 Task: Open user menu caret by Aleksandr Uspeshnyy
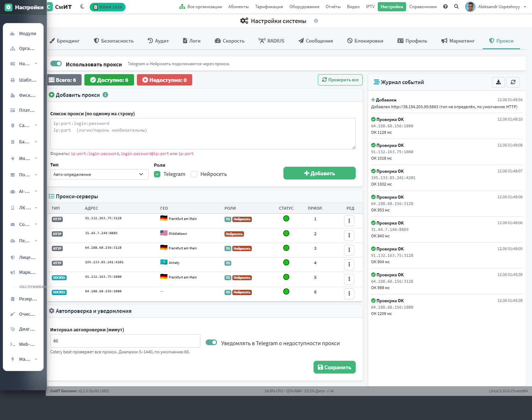(x=525, y=7)
